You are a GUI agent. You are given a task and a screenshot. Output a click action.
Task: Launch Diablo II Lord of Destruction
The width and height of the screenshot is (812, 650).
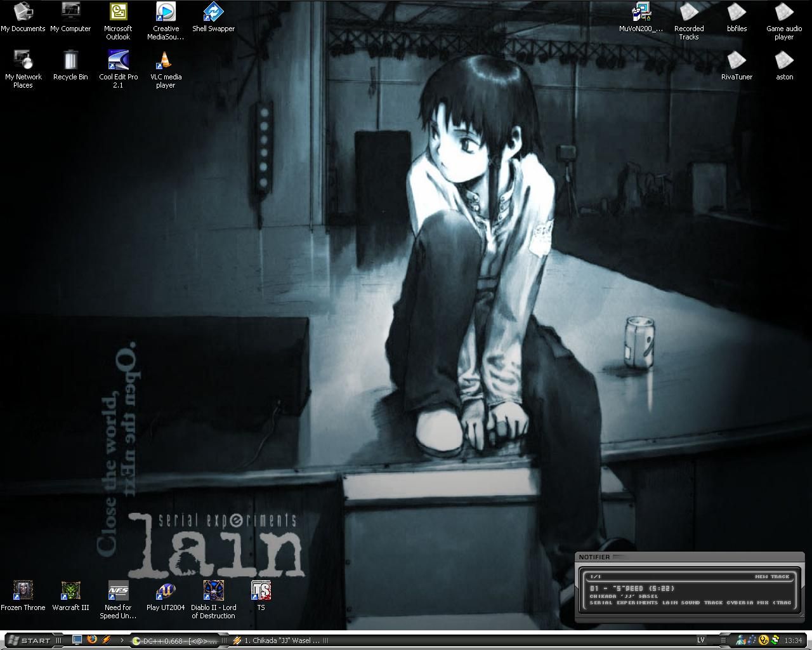pyautogui.click(x=213, y=600)
